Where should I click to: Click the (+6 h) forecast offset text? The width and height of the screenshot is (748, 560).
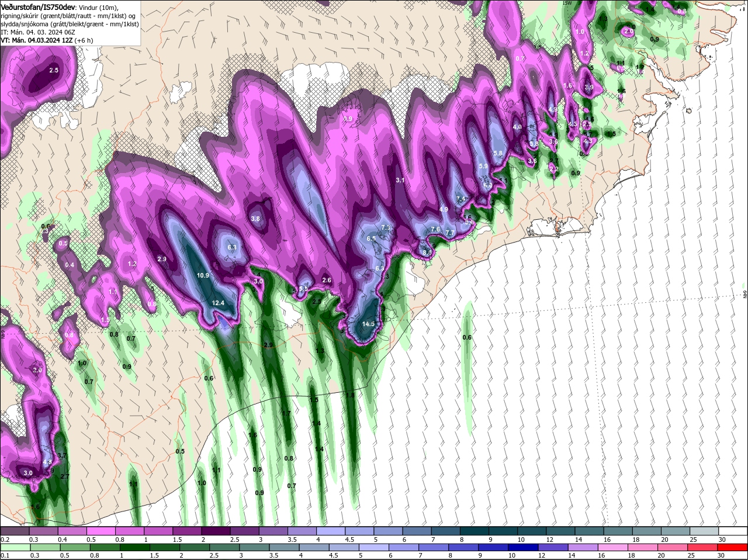(x=84, y=40)
